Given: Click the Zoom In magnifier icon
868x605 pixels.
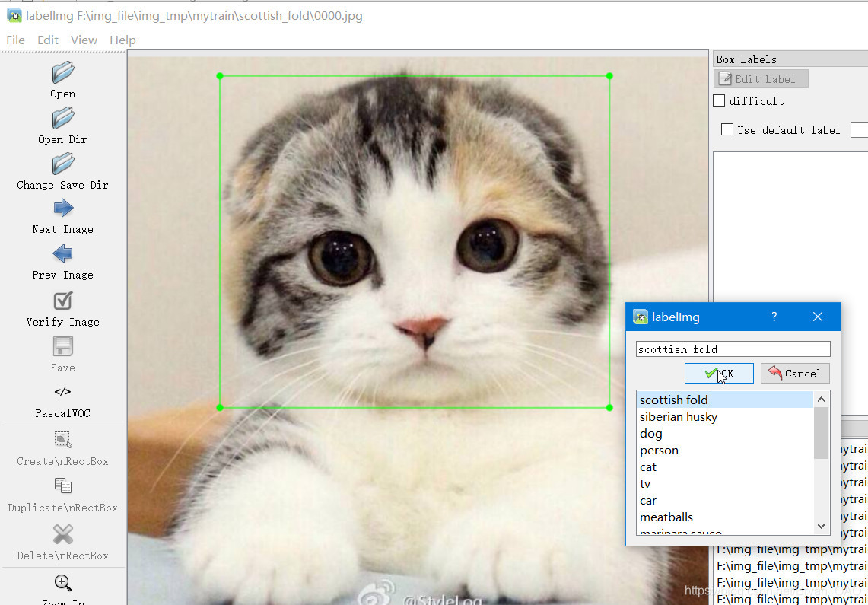Looking at the screenshot, I should [x=62, y=583].
